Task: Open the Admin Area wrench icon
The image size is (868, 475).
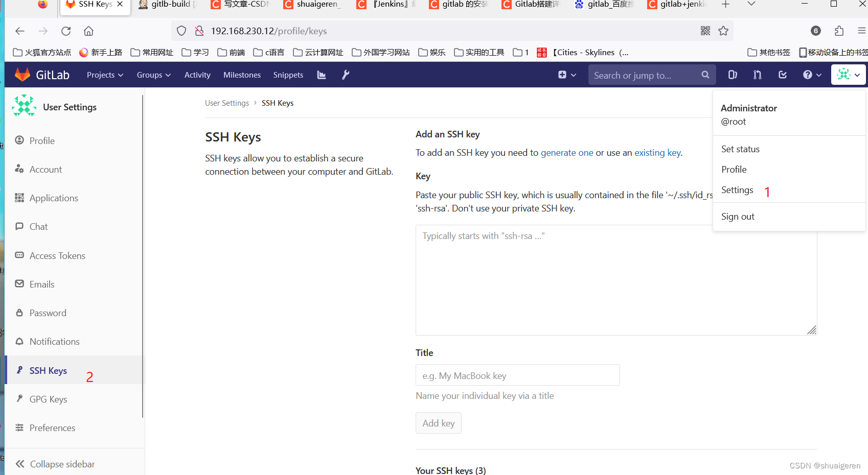Action: coord(346,75)
